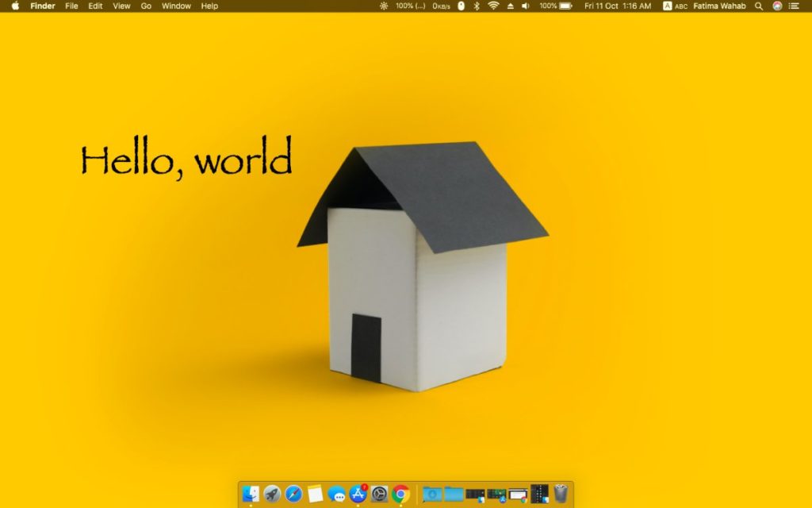Launch Google Chrome
This screenshot has width=812, height=508.
coord(399,494)
